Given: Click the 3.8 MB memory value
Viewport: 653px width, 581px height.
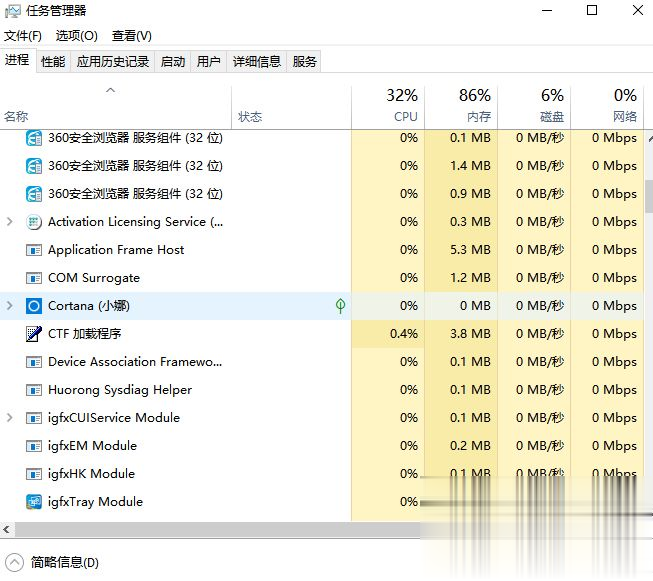Looking at the screenshot, I should (470, 334).
